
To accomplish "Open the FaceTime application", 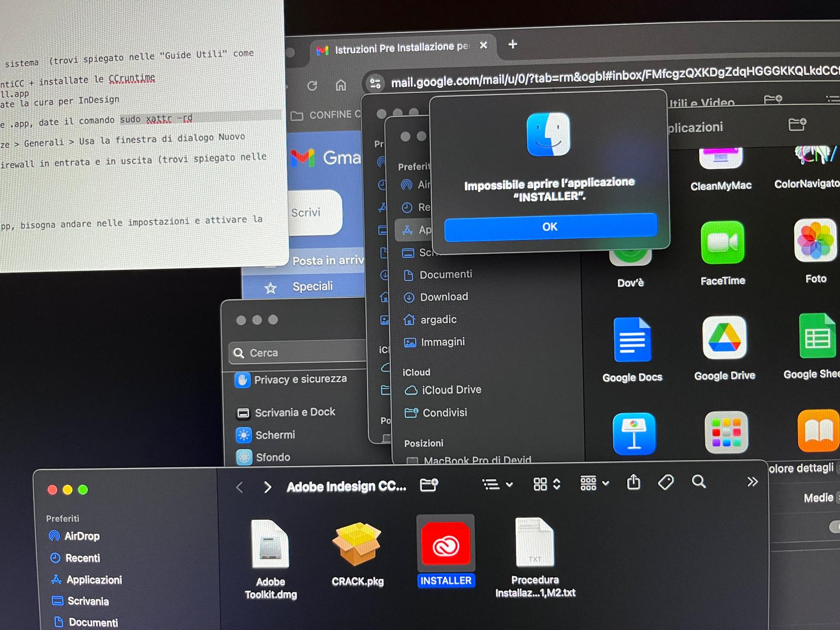I will tap(722, 243).
